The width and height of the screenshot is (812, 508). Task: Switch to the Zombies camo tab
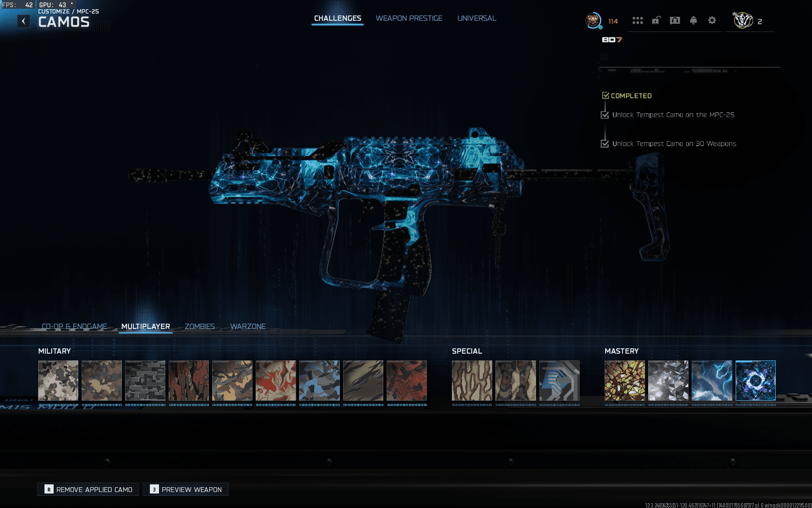[199, 326]
